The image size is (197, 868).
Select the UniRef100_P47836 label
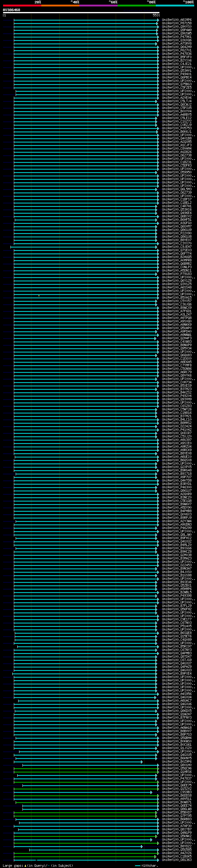point(177,54)
